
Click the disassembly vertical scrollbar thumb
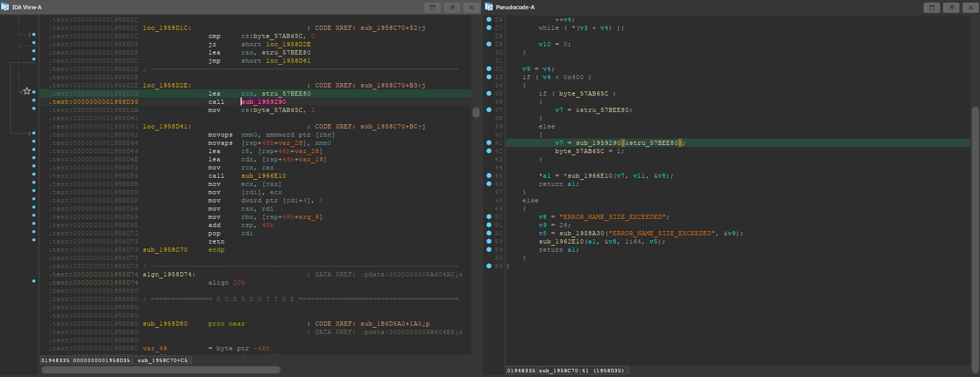click(x=476, y=112)
